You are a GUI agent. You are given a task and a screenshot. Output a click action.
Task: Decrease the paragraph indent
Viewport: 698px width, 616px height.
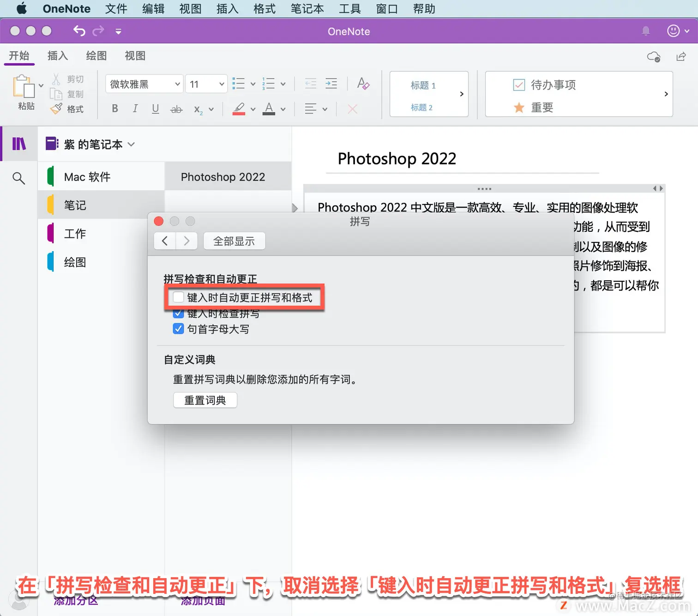pyautogui.click(x=311, y=84)
